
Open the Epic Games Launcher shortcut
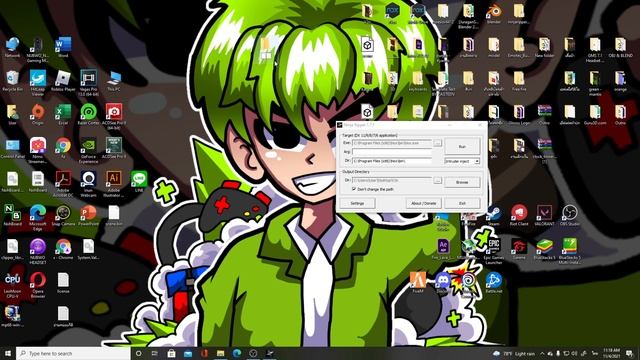pos(494,251)
